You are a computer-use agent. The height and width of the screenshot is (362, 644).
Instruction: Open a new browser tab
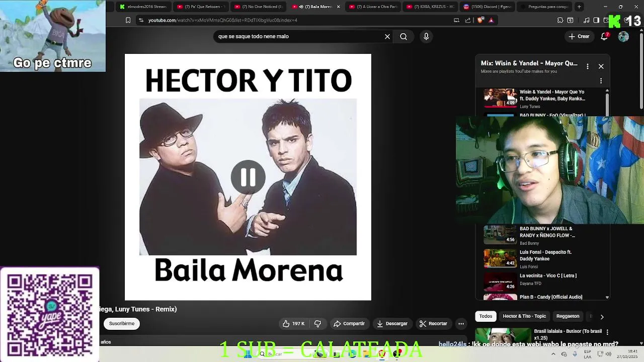point(579,7)
